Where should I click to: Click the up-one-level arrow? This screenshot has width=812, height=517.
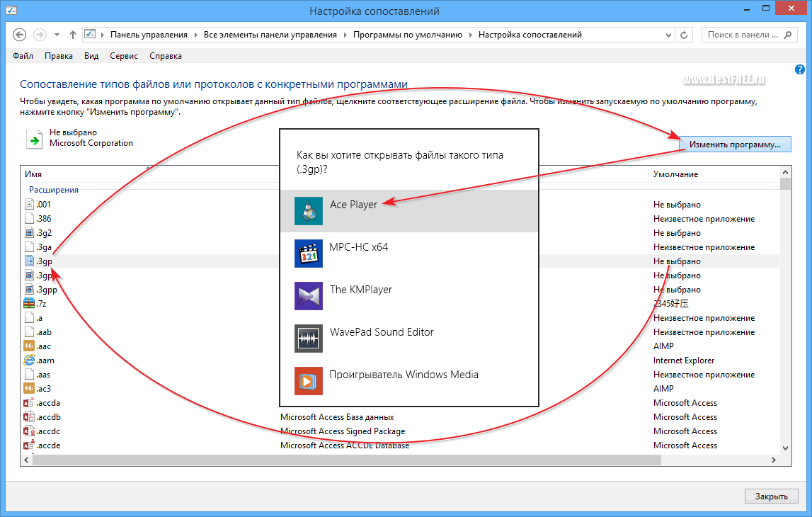point(72,35)
